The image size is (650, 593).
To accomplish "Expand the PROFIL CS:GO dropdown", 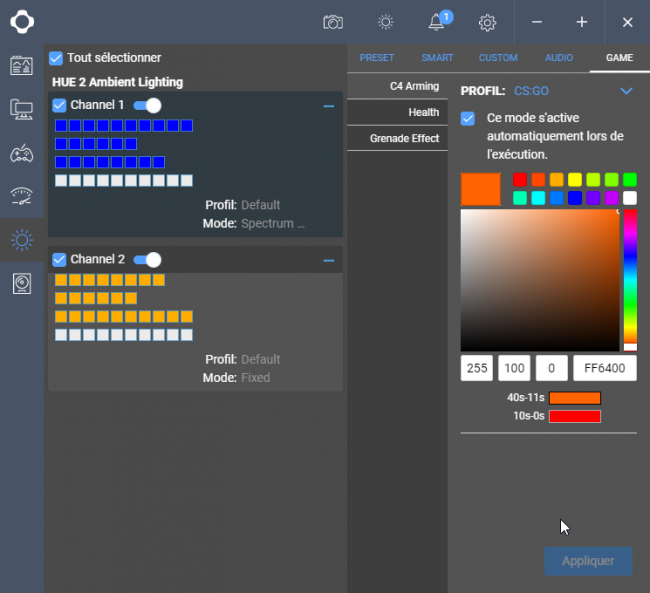I will pyautogui.click(x=626, y=90).
